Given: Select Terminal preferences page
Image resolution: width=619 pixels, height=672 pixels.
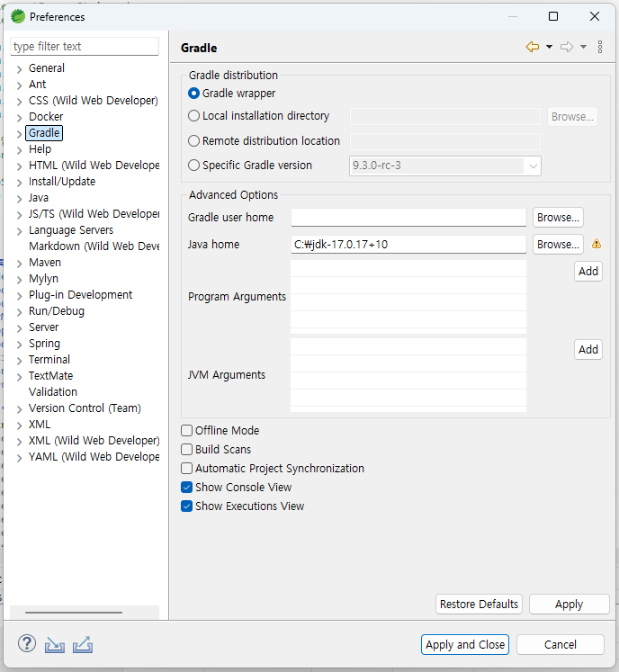Looking at the screenshot, I should point(49,360).
